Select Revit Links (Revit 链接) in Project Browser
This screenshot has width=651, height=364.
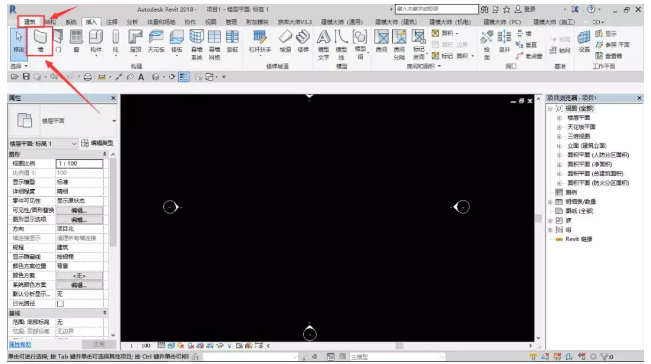pos(578,239)
